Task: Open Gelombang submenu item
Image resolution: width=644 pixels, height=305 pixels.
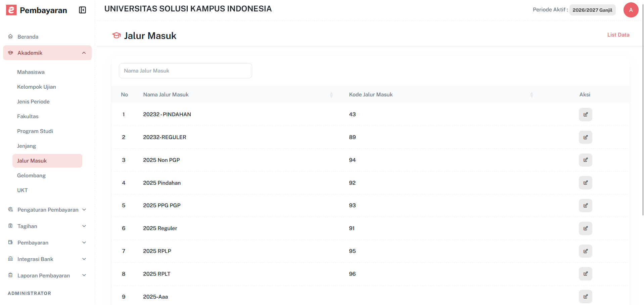Action: tap(32, 175)
